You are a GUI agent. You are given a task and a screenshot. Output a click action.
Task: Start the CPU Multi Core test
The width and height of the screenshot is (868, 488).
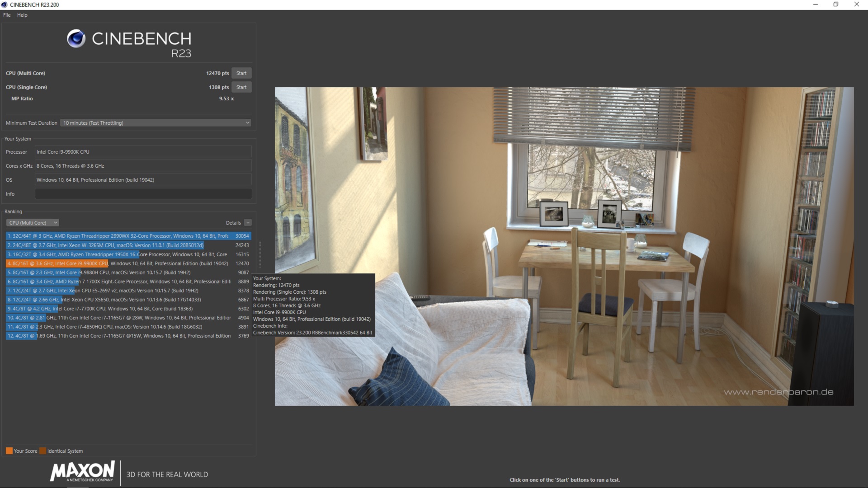point(241,73)
